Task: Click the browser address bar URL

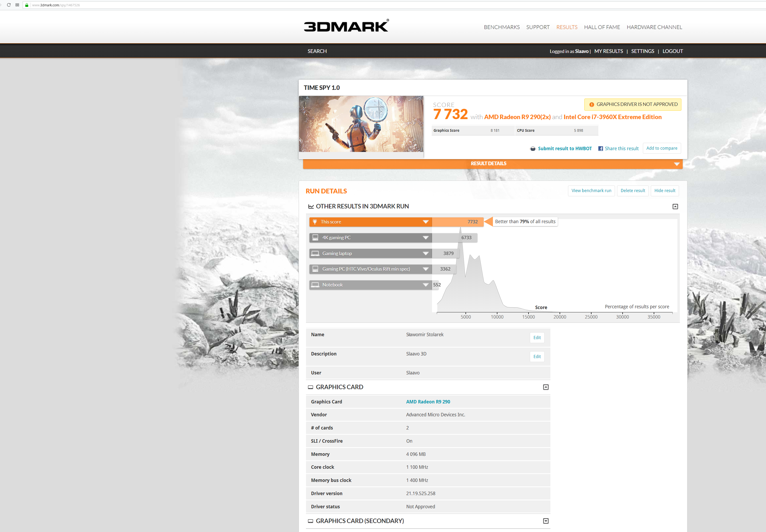Action: coord(56,5)
